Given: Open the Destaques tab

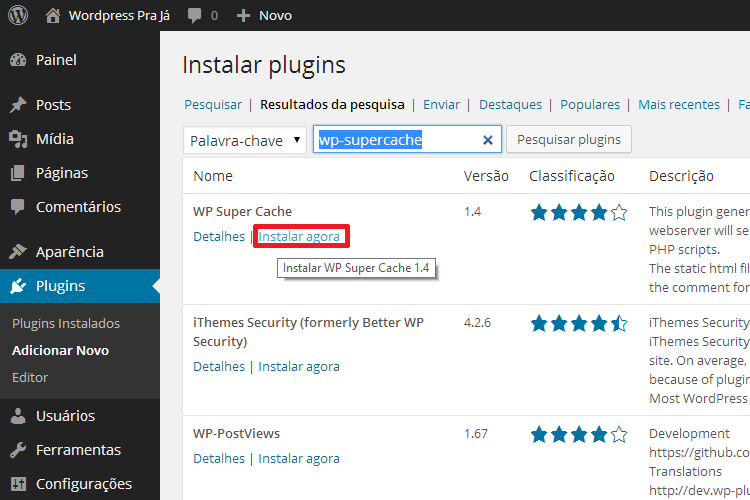Looking at the screenshot, I should pos(510,104).
